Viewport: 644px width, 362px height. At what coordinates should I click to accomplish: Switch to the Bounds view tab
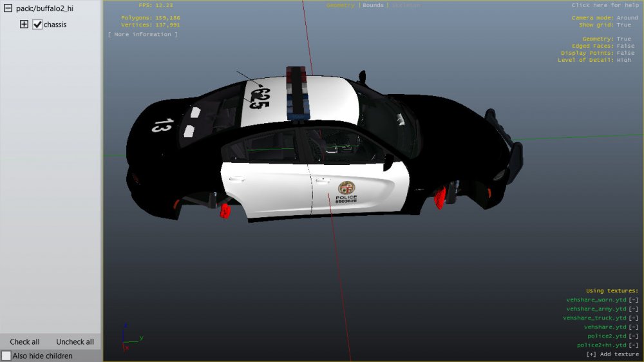click(373, 5)
